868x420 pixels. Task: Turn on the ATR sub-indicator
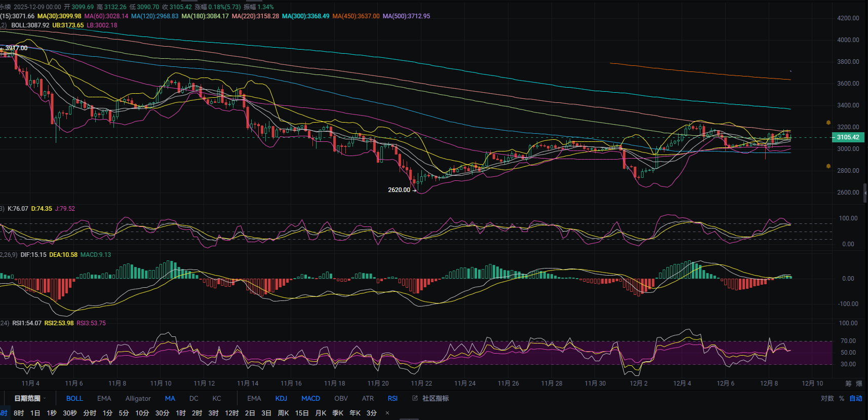click(368, 398)
